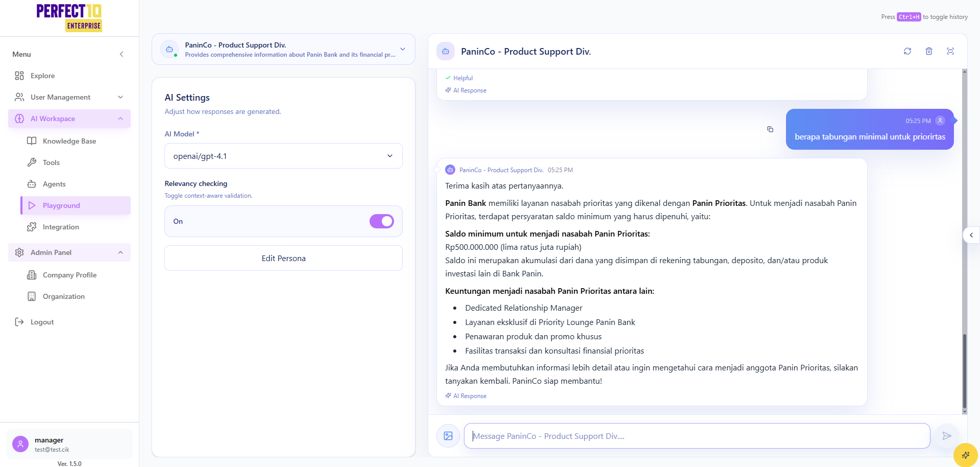The image size is (980, 467).
Task: Open the manager user profile card
Action: [x=69, y=444]
